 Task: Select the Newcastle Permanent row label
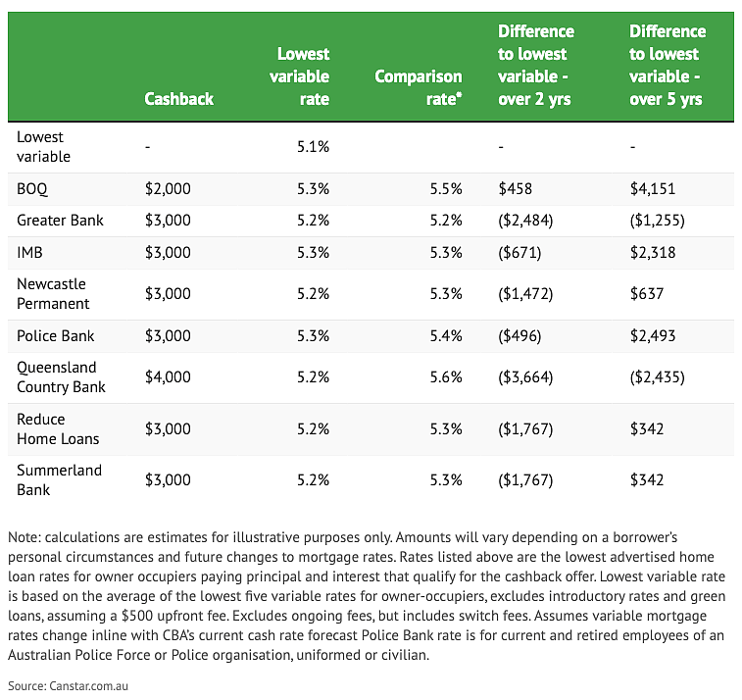click(53, 293)
